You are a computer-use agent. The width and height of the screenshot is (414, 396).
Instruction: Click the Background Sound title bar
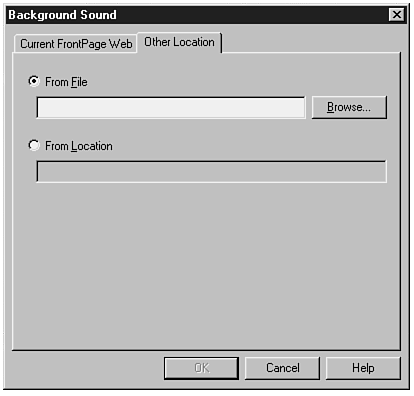[x=197, y=15]
